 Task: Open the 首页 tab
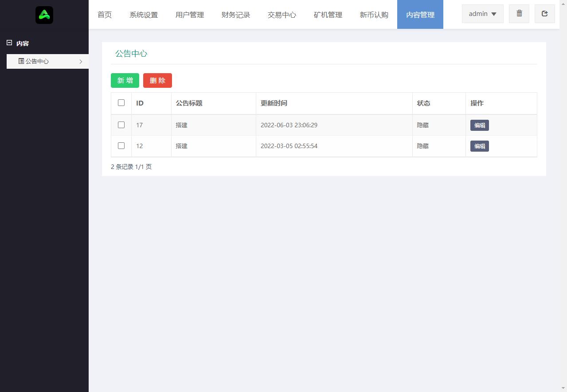tap(105, 15)
